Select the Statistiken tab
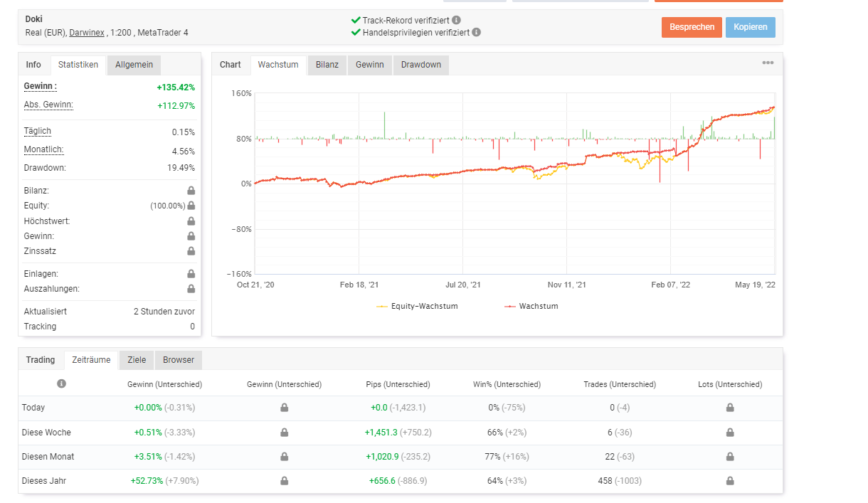868x503 pixels. point(78,65)
